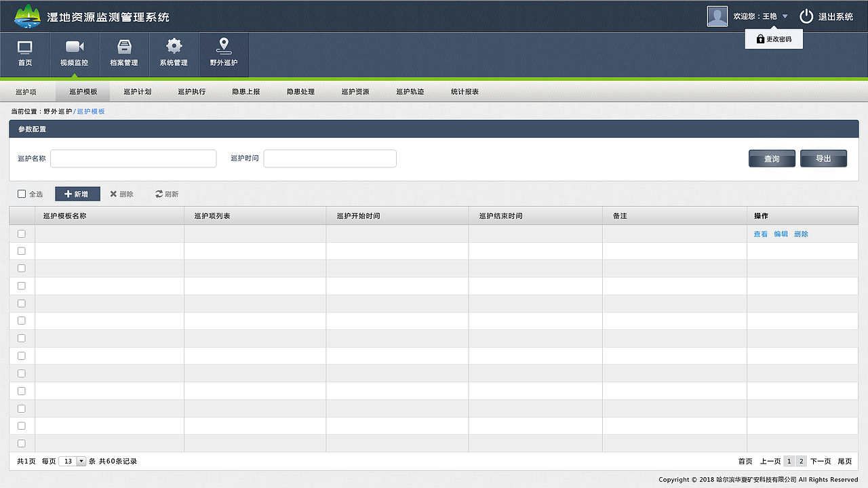Click the wetland system logo icon

[28, 16]
